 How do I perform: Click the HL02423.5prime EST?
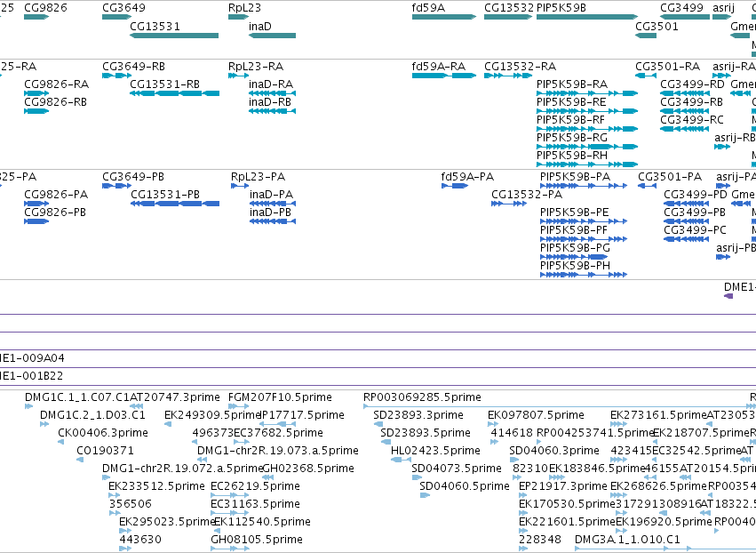click(402, 460)
